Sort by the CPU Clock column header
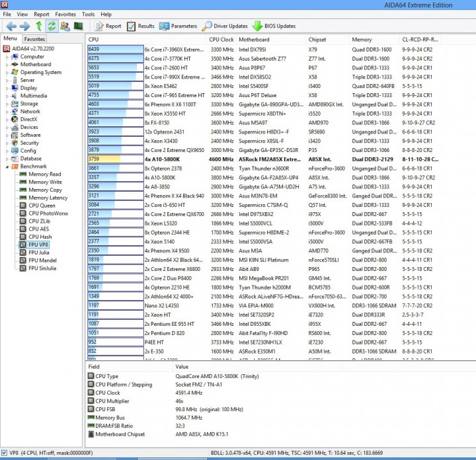The width and height of the screenshot is (476, 460). click(x=221, y=40)
